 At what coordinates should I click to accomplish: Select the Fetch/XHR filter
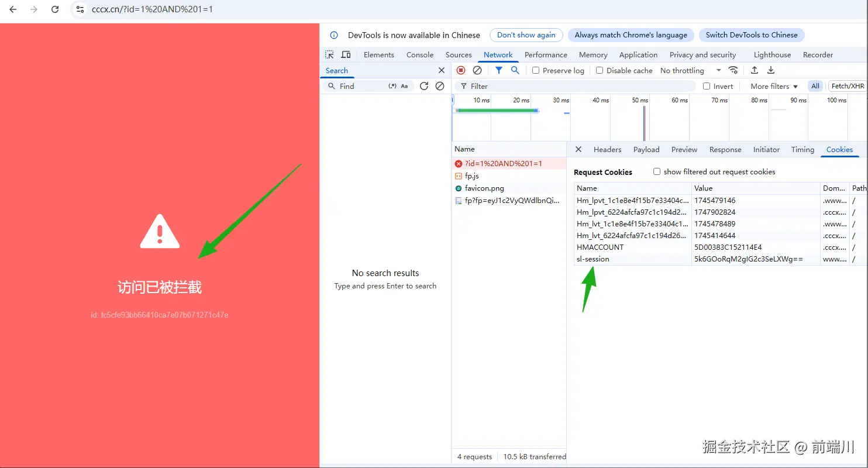coord(848,86)
